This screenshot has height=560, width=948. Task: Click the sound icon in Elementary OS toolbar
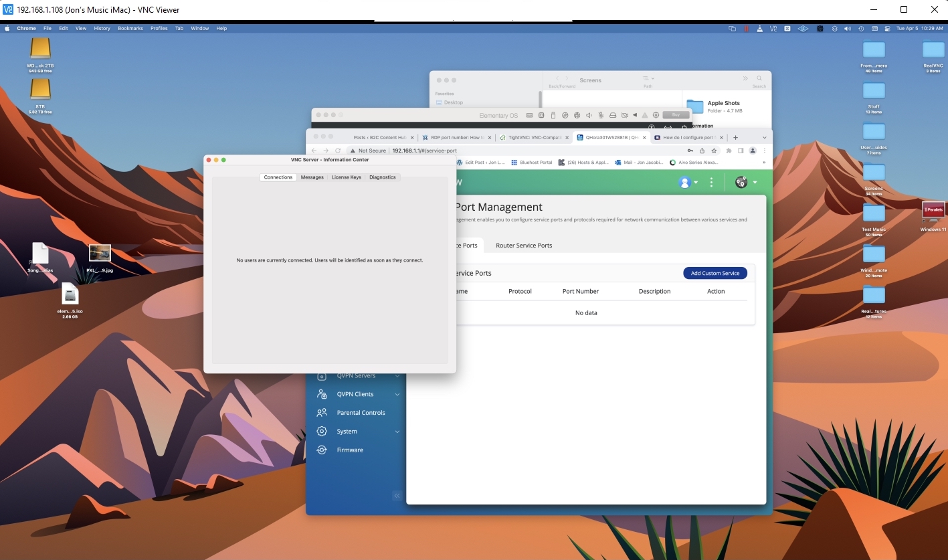click(589, 115)
